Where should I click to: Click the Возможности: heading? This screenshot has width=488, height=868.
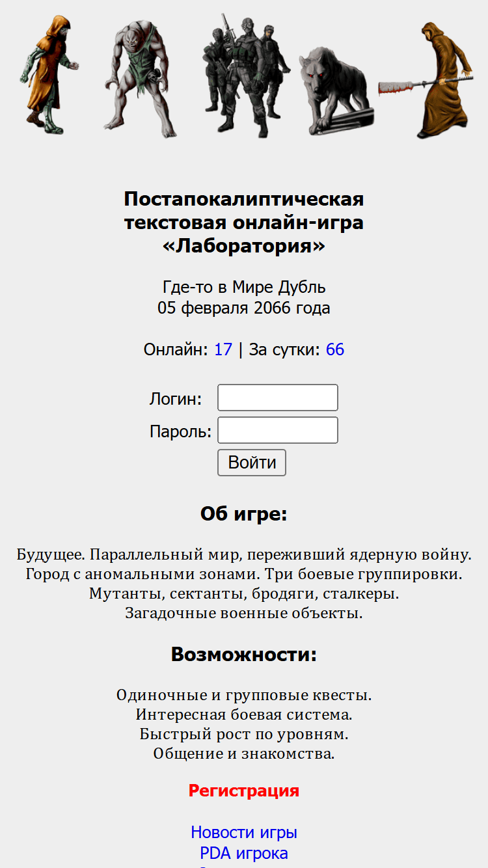(244, 655)
